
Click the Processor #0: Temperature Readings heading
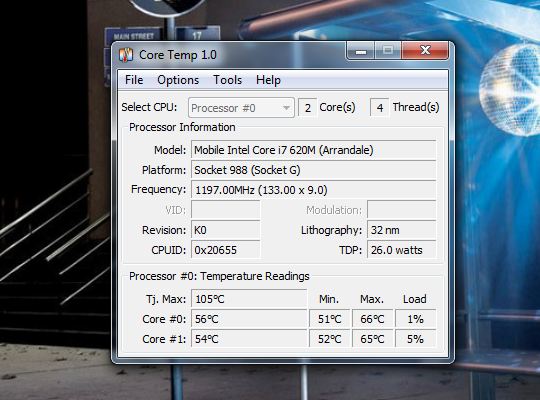pyautogui.click(x=219, y=276)
